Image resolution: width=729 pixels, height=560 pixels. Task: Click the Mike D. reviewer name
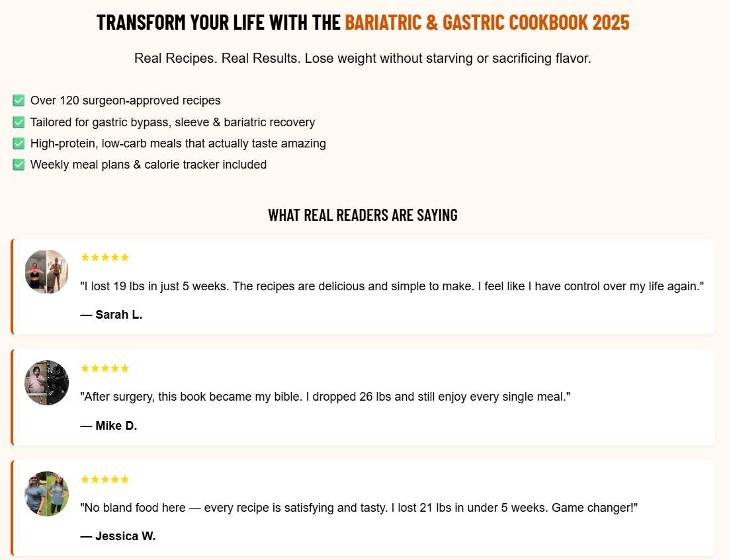click(x=108, y=426)
